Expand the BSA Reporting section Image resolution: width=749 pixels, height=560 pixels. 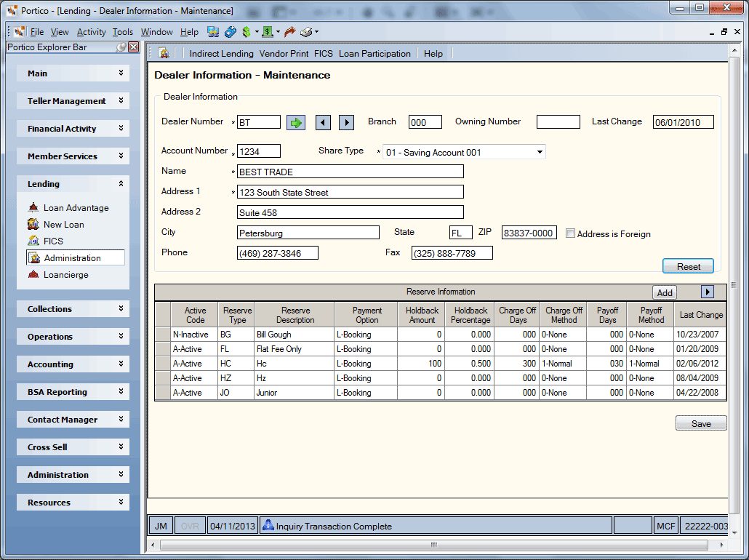pyautogui.click(x=121, y=391)
